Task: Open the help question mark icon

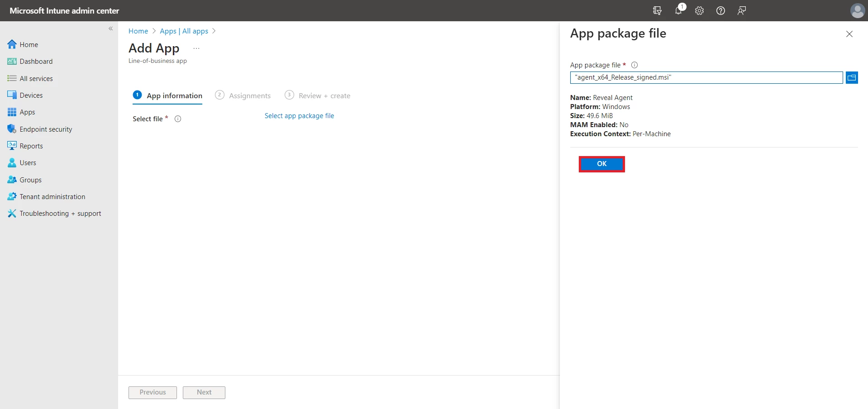Action: (x=720, y=10)
